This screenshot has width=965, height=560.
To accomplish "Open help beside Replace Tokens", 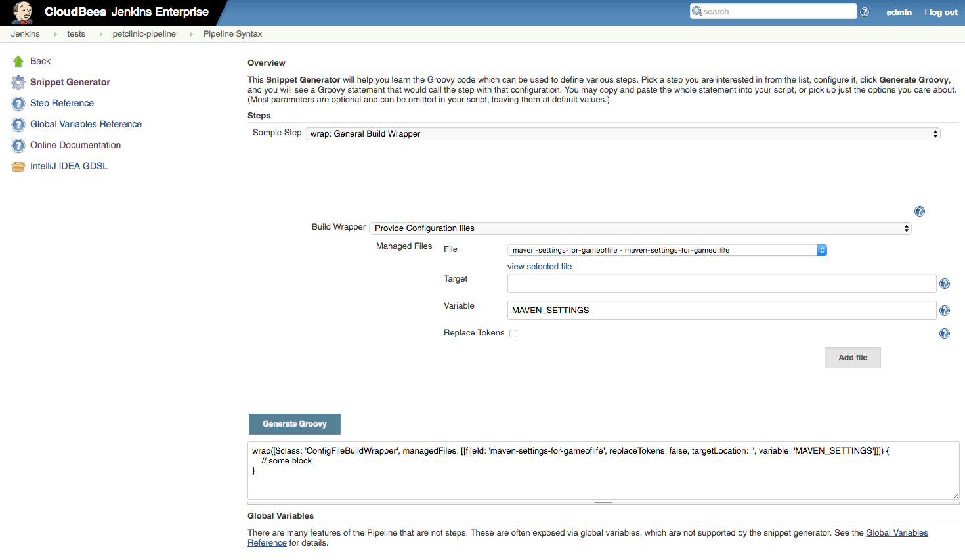I will [x=945, y=333].
